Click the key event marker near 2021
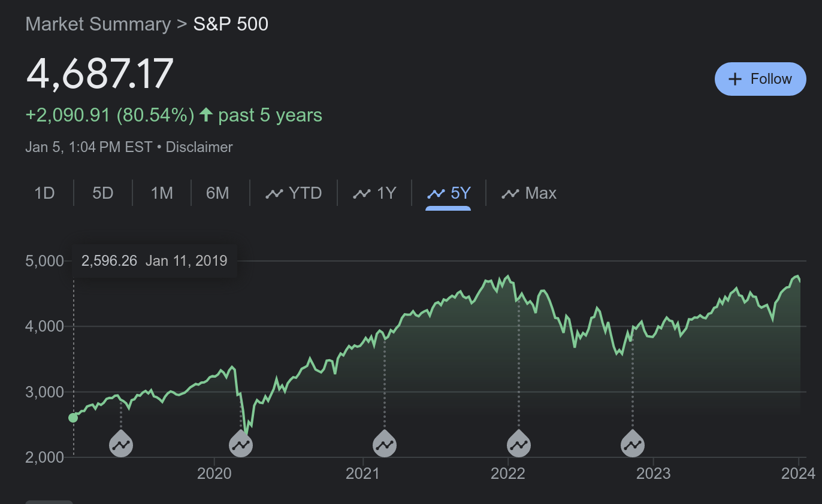Viewport: 822px width, 504px height. (x=385, y=445)
